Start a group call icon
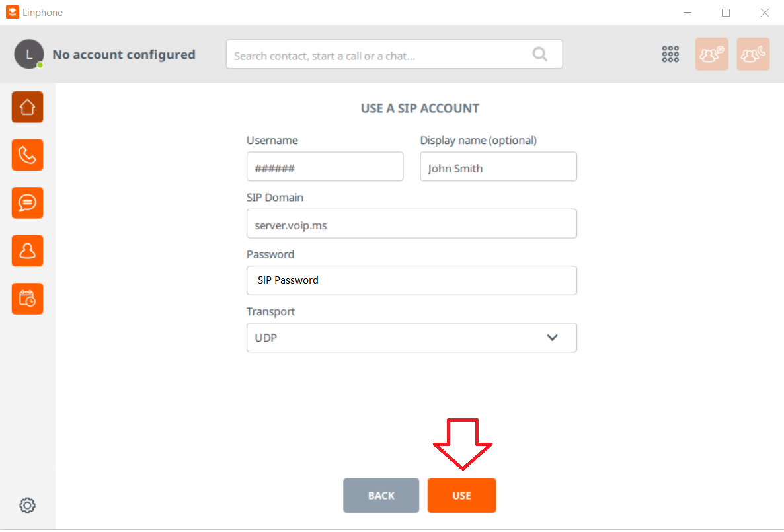 (x=753, y=54)
